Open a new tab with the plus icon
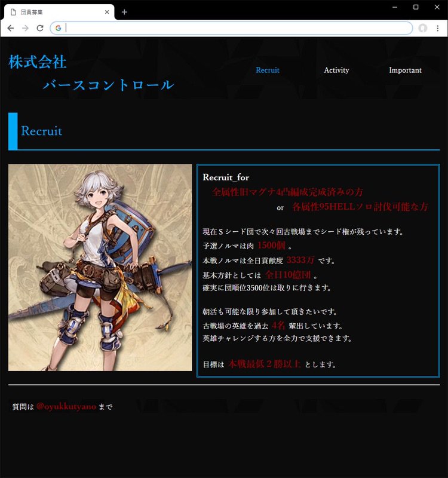The width and height of the screenshot is (448, 478). 124,12
